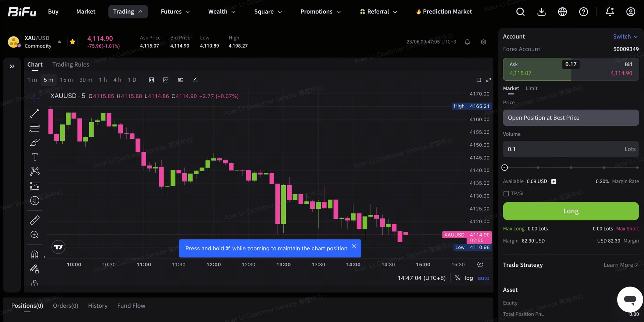
Task: Open the chart indicators icon
Action: 166,80
